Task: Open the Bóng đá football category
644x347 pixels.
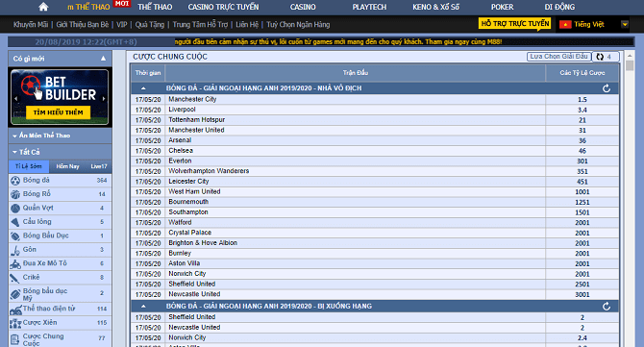Action: 60,181
